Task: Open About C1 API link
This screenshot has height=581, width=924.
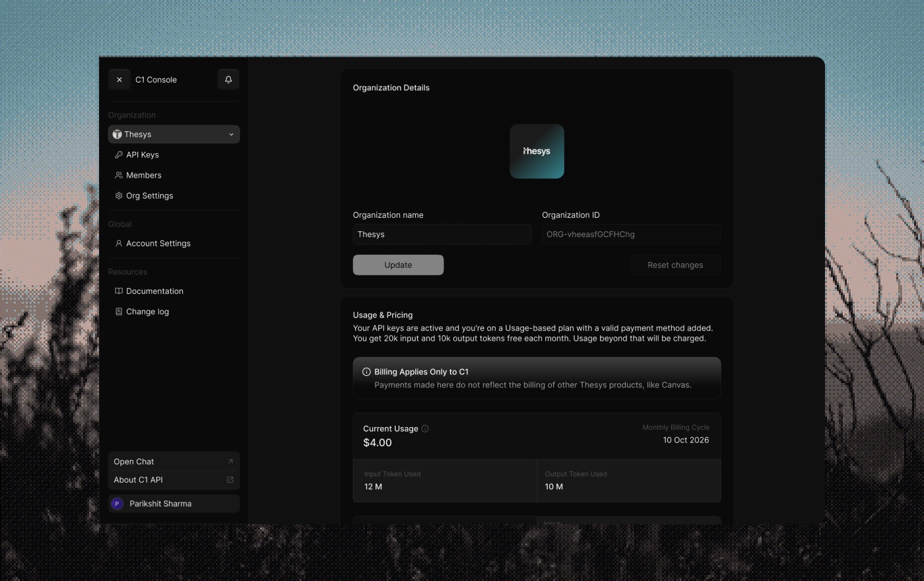Action: [x=174, y=480]
